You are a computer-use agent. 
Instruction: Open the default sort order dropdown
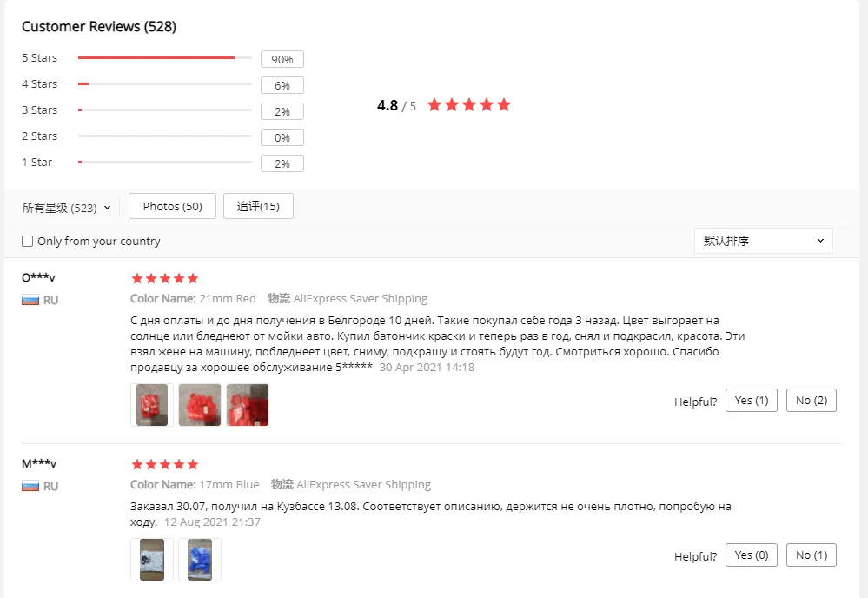tap(764, 241)
